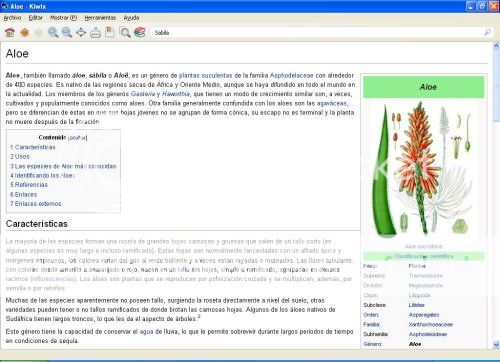The width and height of the screenshot is (500, 362).
Task: Click the Aloe botanical illustration image
Action: (424, 169)
